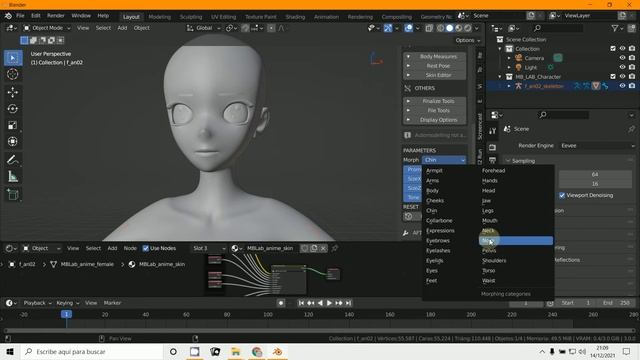This screenshot has height=360, width=640.
Task: Duplicate MBLab_anime_skin material icon
Action: coord(313,248)
